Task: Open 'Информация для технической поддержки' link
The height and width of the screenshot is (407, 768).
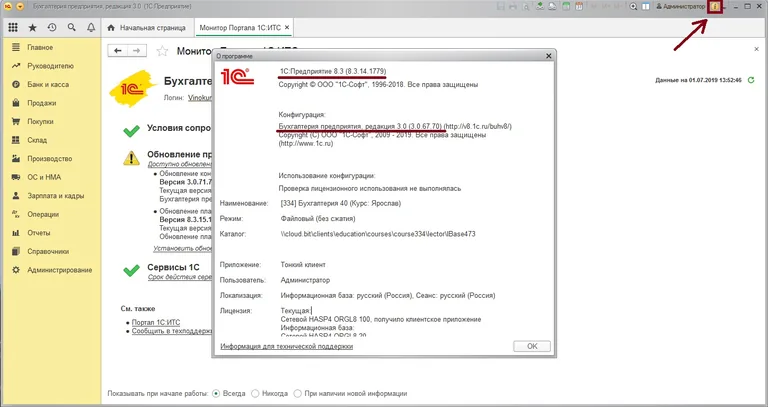Action: 287,346
